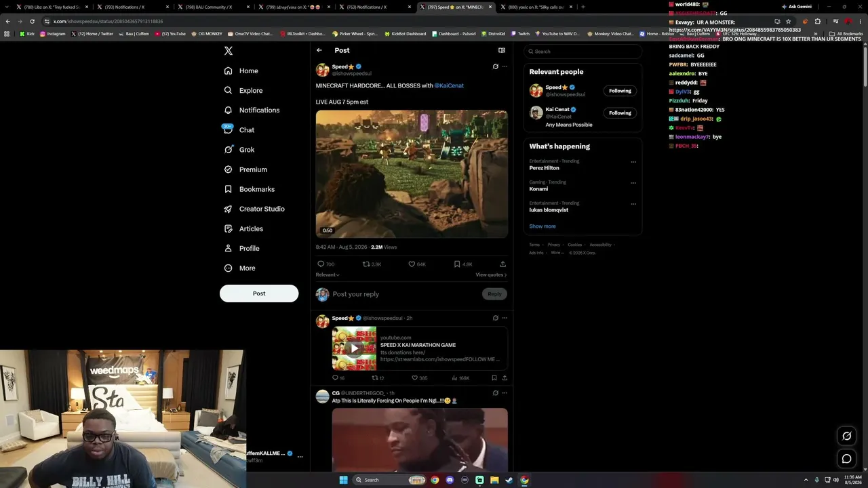Open Premium in the sidebar

coord(245,169)
